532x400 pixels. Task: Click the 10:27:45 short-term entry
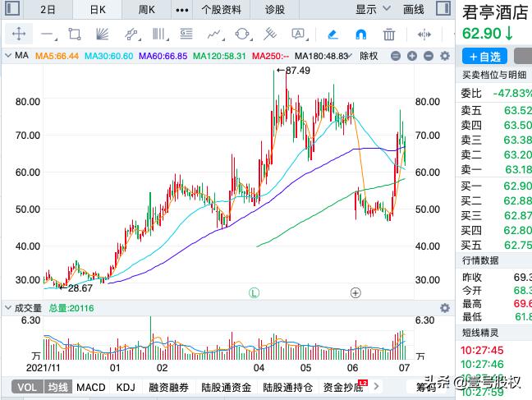coord(482,350)
